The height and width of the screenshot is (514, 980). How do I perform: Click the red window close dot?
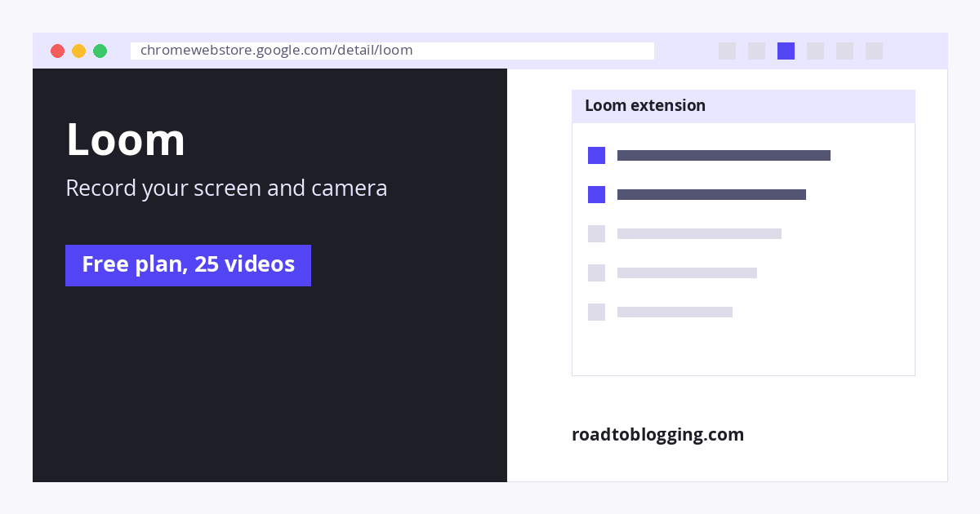click(x=57, y=51)
